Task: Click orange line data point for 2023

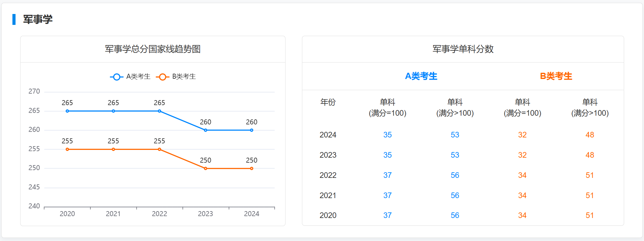Action: tap(205, 169)
